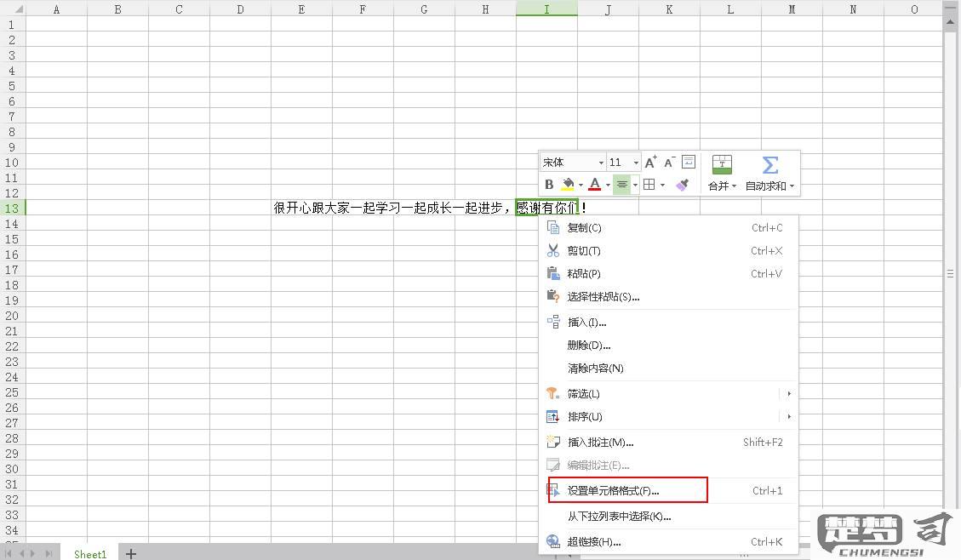The image size is (961, 560).
Task: Open 设置单元格格式(F)... format cells
Action: [x=668, y=491]
